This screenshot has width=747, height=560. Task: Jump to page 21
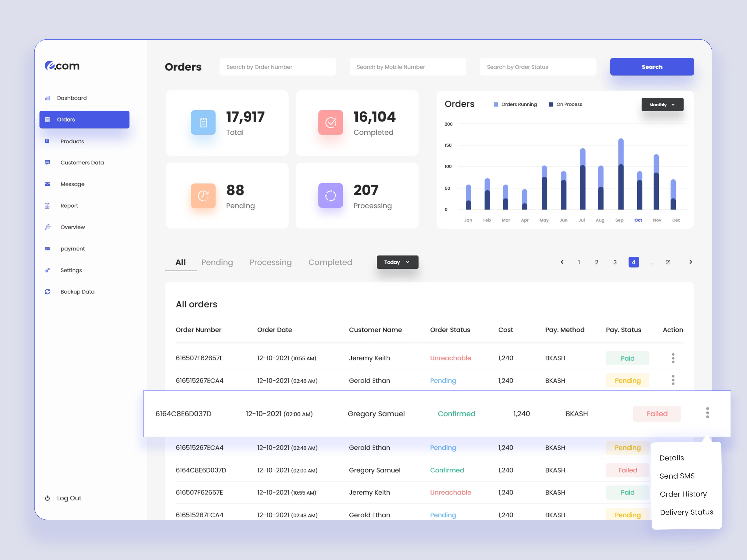[x=668, y=262]
